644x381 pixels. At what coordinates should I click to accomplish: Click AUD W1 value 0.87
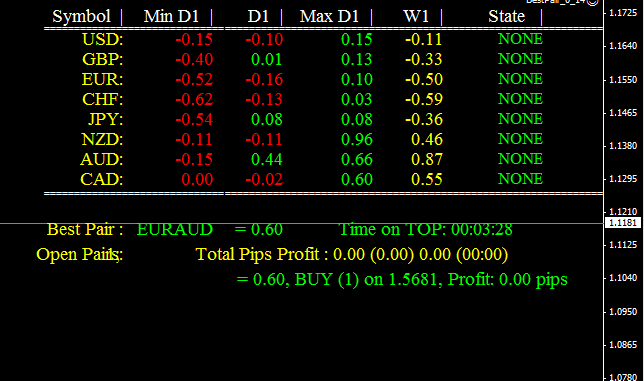pyautogui.click(x=427, y=159)
